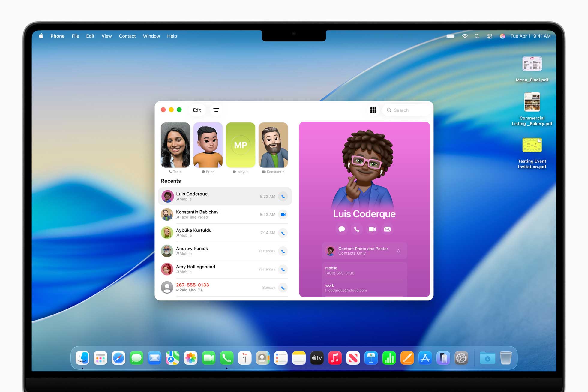Viewport: 588px width, 392px height.
Task: Click inside the Search field
Action: click(406, 110)
